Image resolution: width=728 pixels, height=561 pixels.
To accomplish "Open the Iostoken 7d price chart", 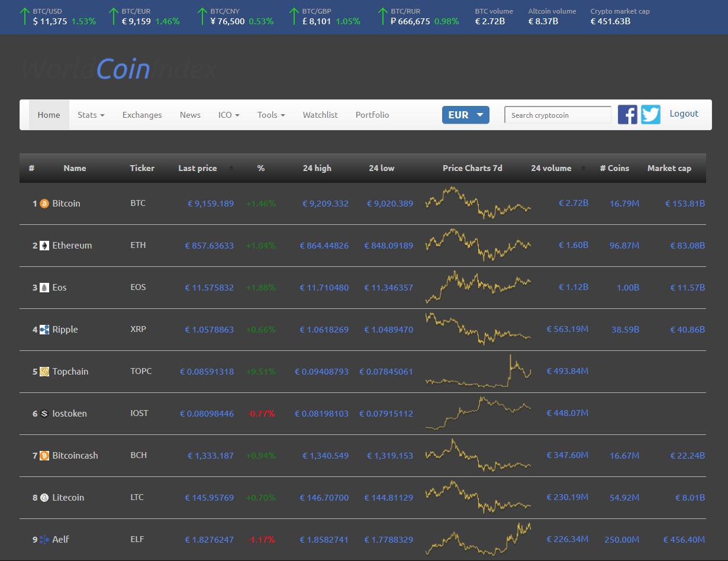I will (x=478, y=413).
